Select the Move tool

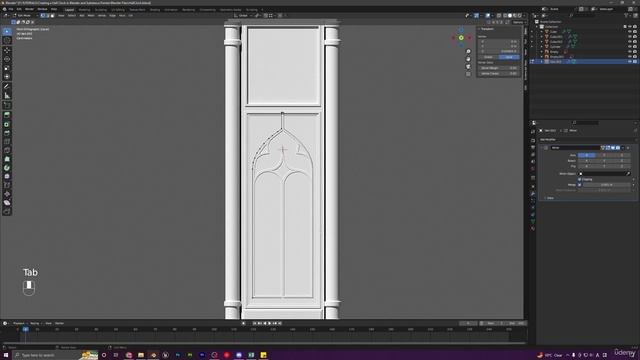[x=7, y=50]
